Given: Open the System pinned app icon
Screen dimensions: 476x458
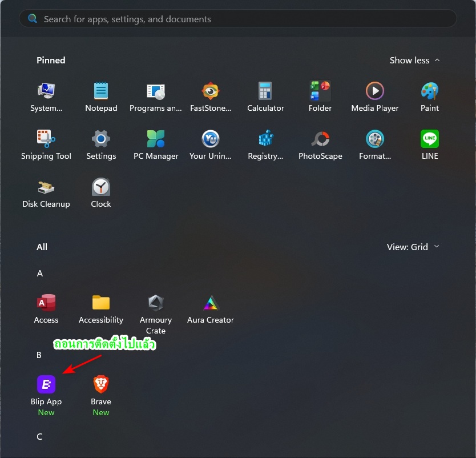Looking at the screenshot, I should click(46, 91).
